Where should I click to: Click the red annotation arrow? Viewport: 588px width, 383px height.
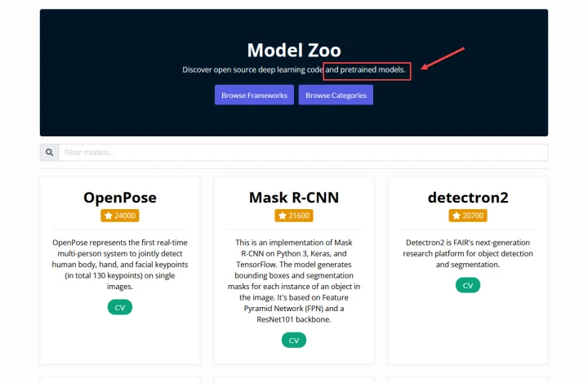click(443, 59)
